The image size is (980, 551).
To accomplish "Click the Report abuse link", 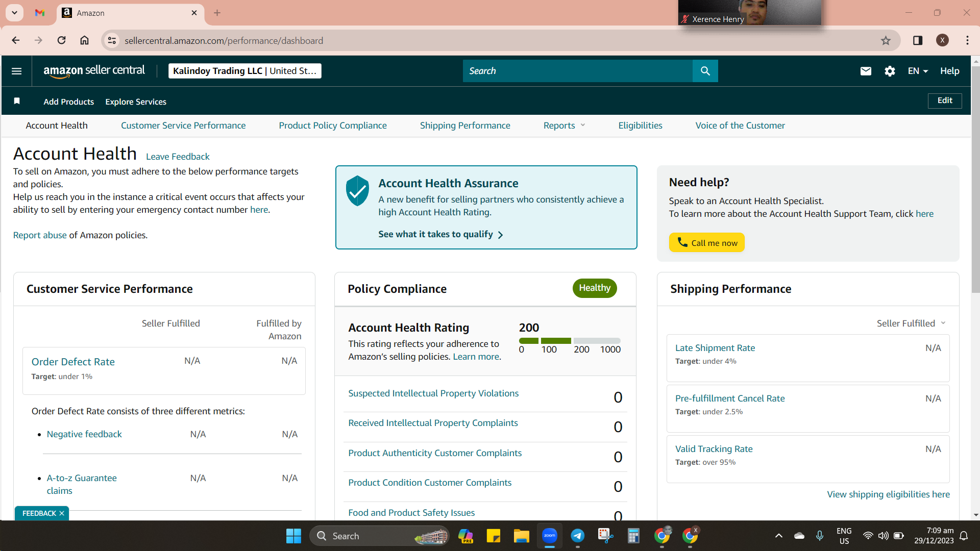I will [x=40, y=235].
